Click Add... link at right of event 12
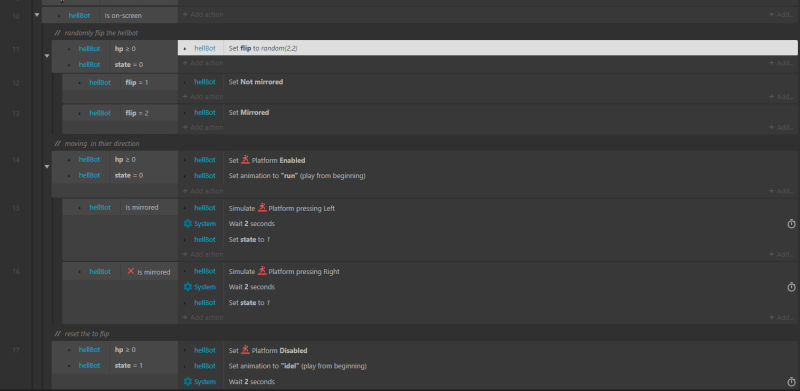The image size is (800, 391). [x=782, y=96]
